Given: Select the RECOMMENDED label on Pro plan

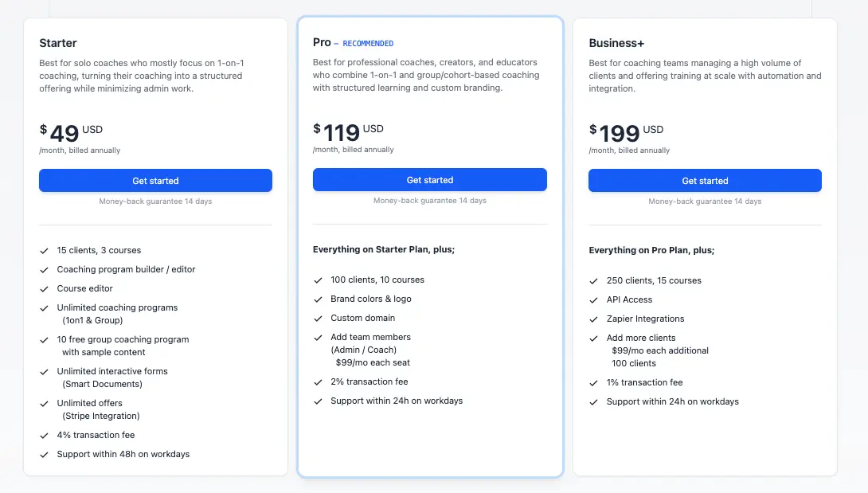Looking at the screenshot, I should [368, 43].
